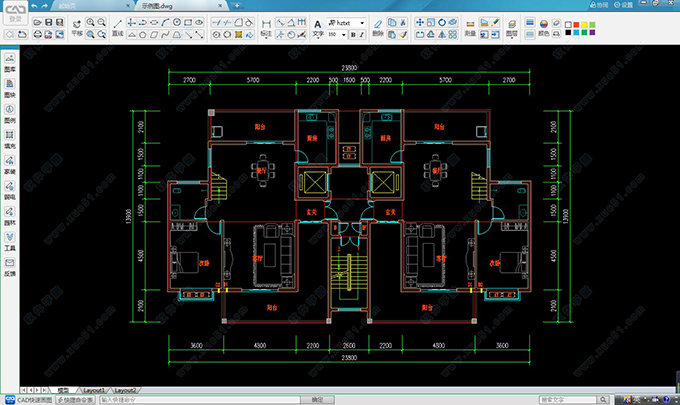Screen dimensions: 680x405
Task: Click the 平移 pan tool
Action: 77,27
